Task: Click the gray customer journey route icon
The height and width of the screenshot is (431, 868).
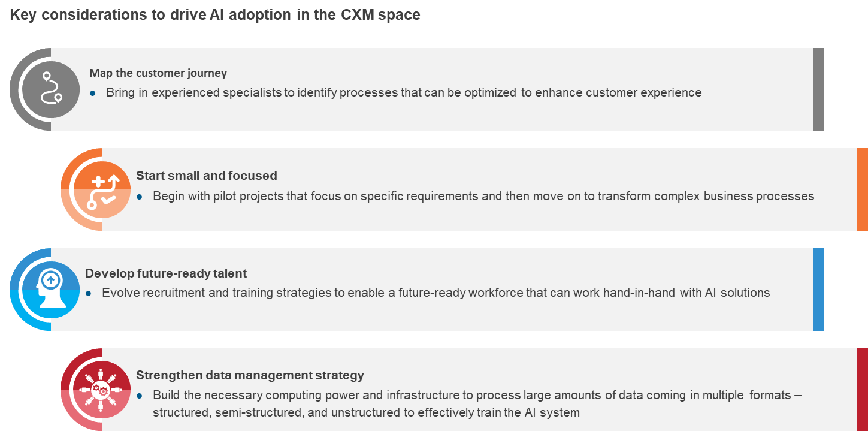Action: click(x=50, y=89)
